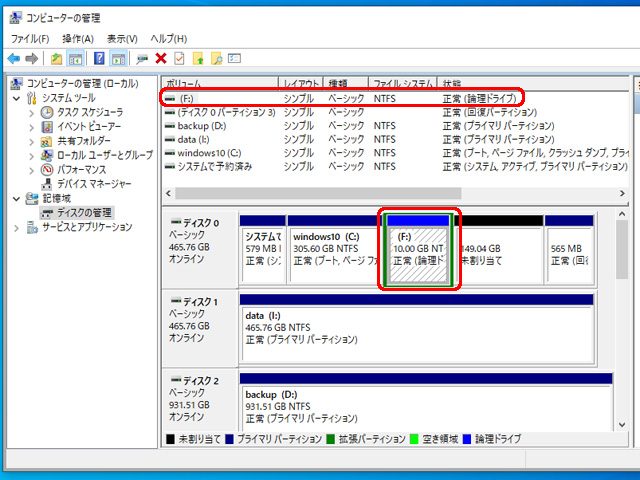Click the list settings toolbar icon
The width and height of the screenshot is (640, 480).
(x=235, y=59)
